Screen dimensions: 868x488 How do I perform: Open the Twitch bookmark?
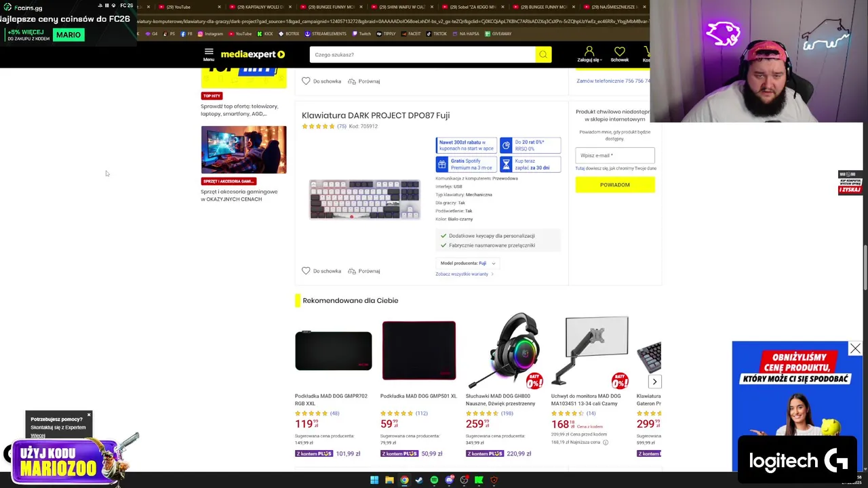click(361, 33)
